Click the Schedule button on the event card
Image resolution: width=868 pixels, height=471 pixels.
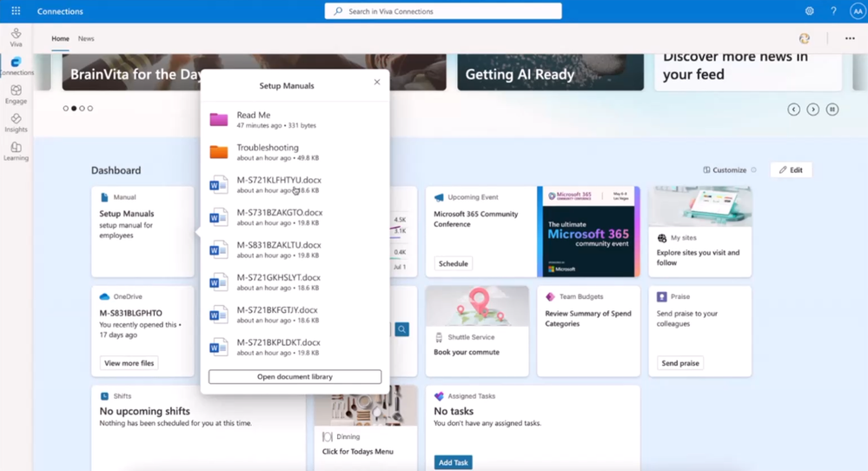(x=453, y=263)
